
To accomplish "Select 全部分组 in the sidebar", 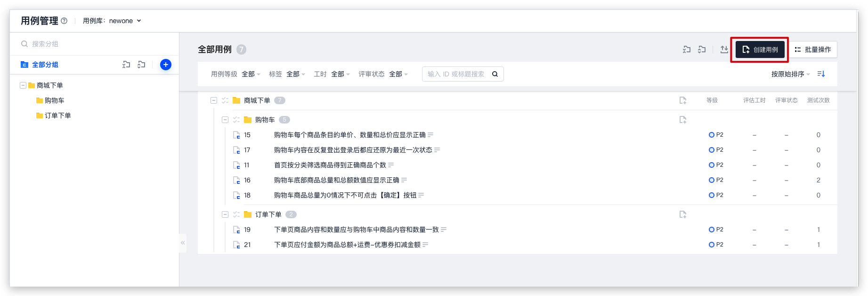I will 45,65.
